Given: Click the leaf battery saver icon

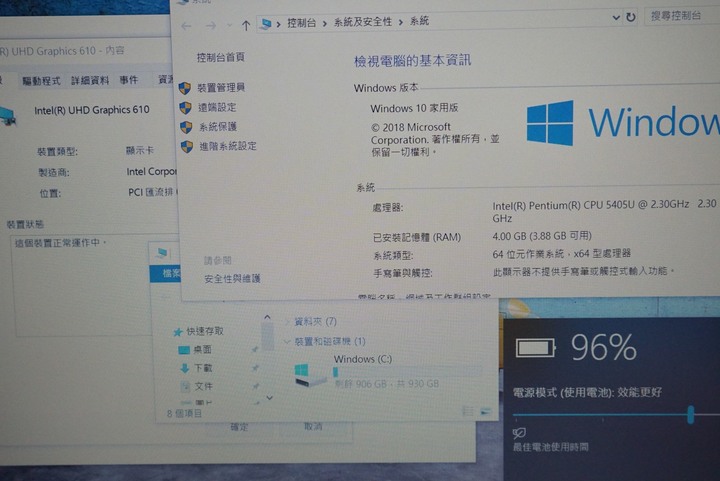Looking at the screenshot, I should pyautogui.click(x=519, y=432).
